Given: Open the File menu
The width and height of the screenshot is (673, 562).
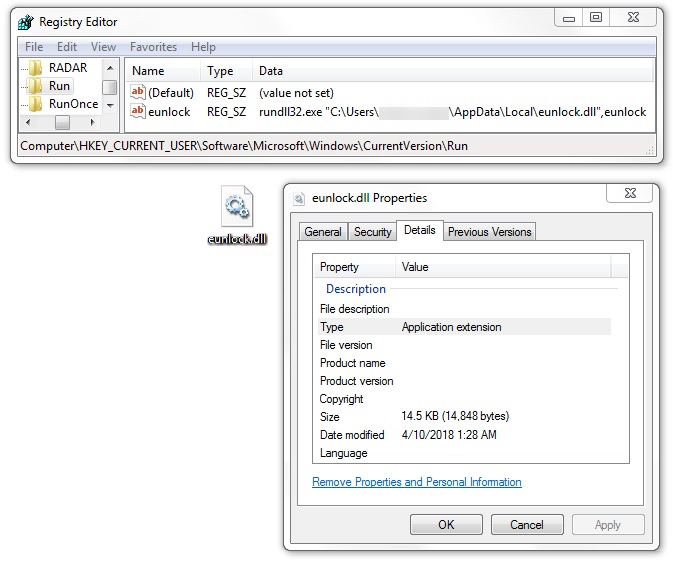Looking at the screenshot, I should click(34, 47).
